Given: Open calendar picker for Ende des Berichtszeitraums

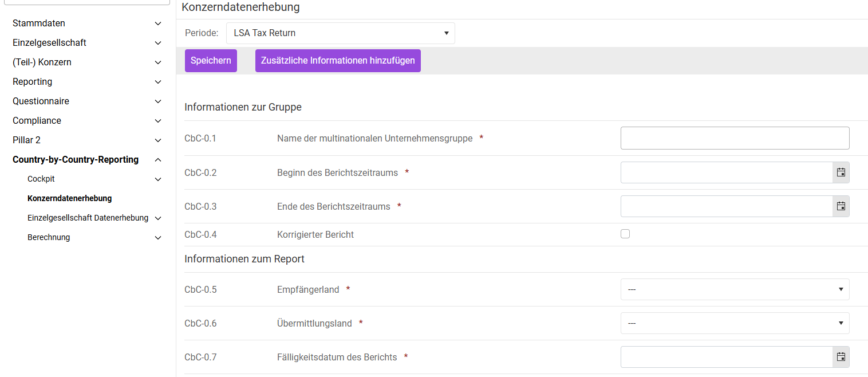Looking at the screenshot, I should 841,206.
